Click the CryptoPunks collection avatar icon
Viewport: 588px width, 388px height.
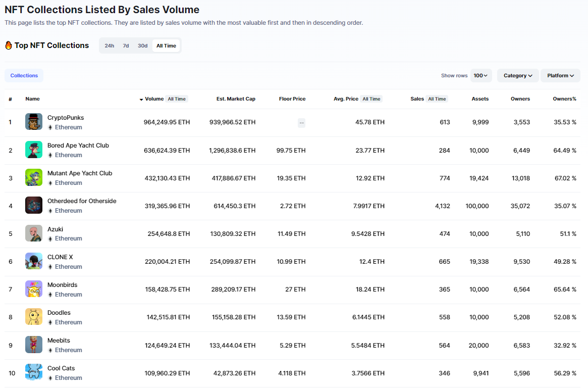(x=34, y=122)
